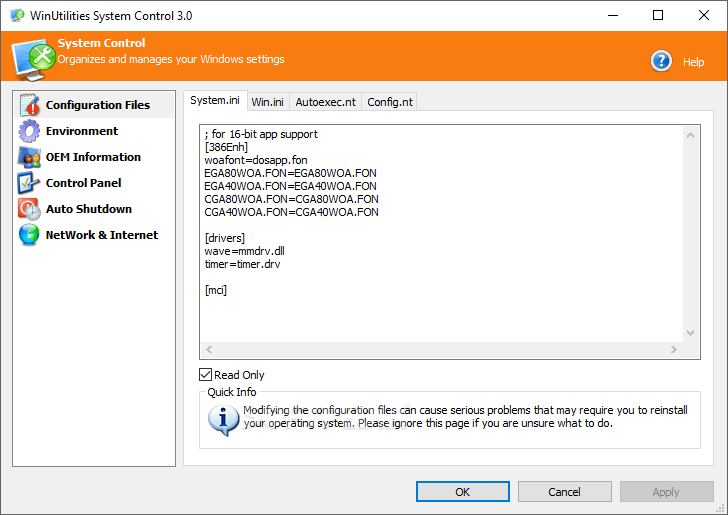This screenshot has width=728, height=515.
Task: Click the Auto Shutdown clock icon
Action: click(x=29, y=209)
